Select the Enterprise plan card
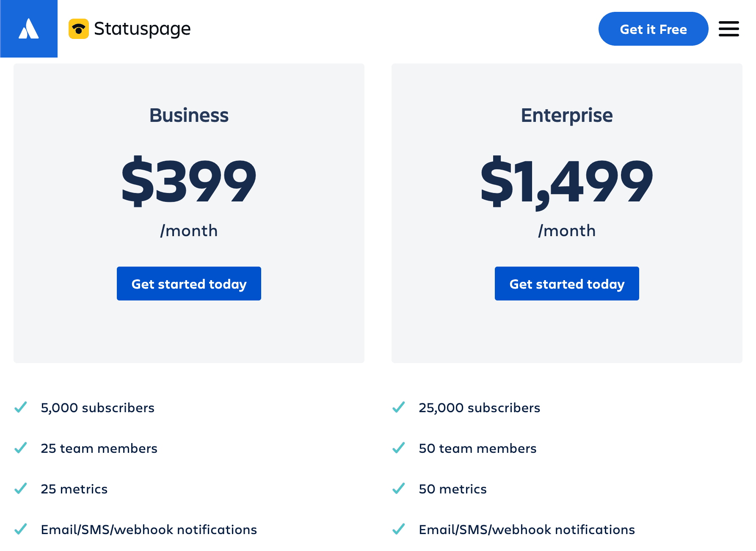The width and height of the screenshot is (756, 551). tap(567, 212)
